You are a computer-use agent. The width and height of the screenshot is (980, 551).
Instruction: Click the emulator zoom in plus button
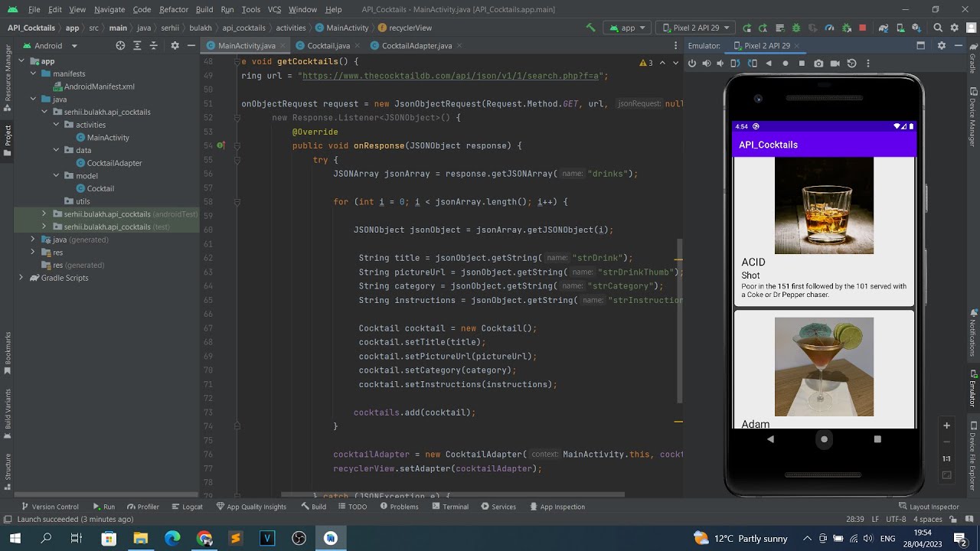946,425
